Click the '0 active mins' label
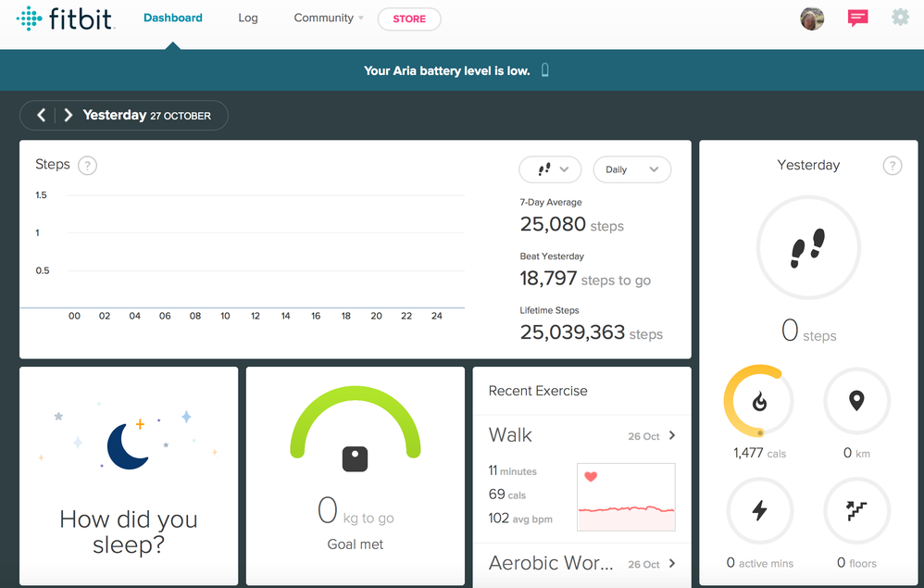 pyautogui.click(x=759, y=563)
